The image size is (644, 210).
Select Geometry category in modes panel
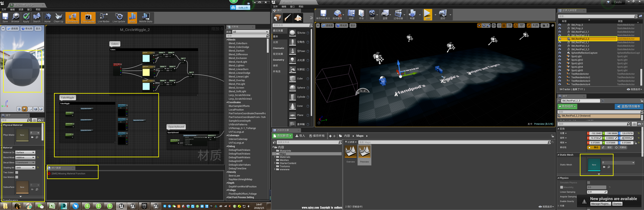click(278, 60)
